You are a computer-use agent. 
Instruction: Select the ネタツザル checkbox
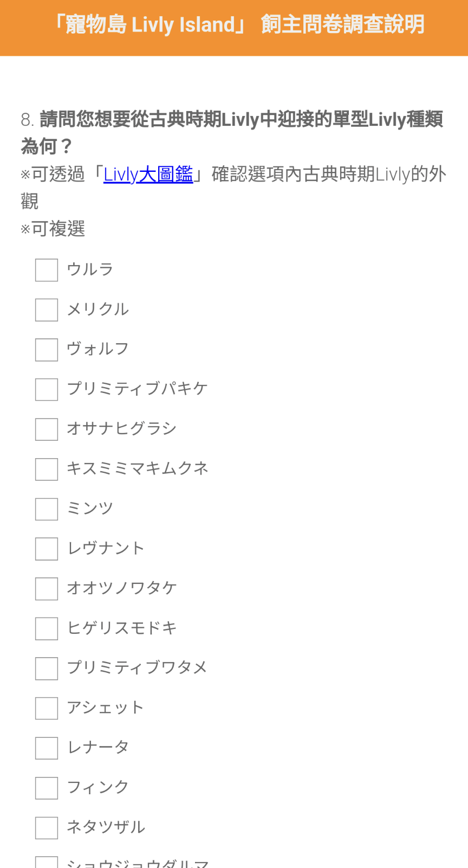click(x=47, y=828)
